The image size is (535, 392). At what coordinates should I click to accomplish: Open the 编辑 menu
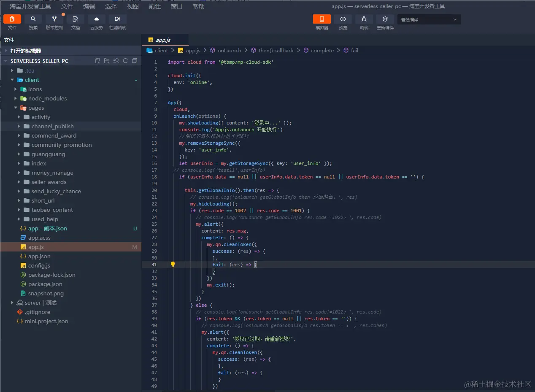point(89,6)
